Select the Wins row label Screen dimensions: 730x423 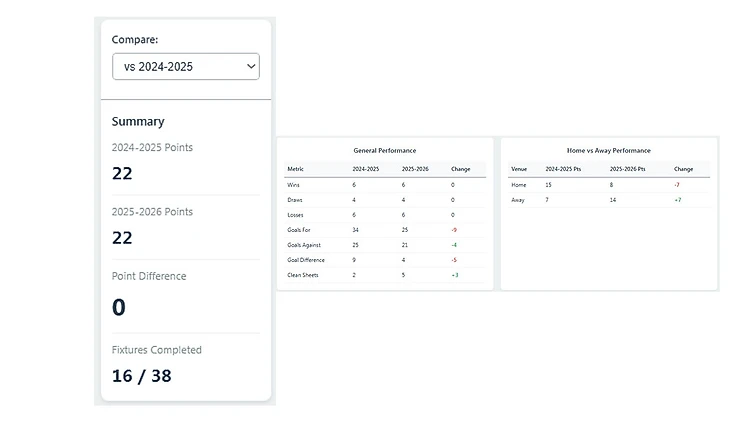293,185
